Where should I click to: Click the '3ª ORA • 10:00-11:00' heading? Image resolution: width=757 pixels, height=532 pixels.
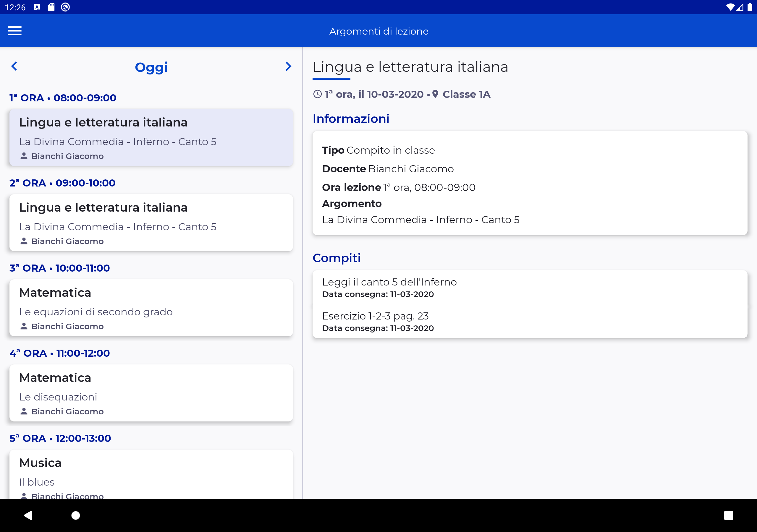coord(60,268)
